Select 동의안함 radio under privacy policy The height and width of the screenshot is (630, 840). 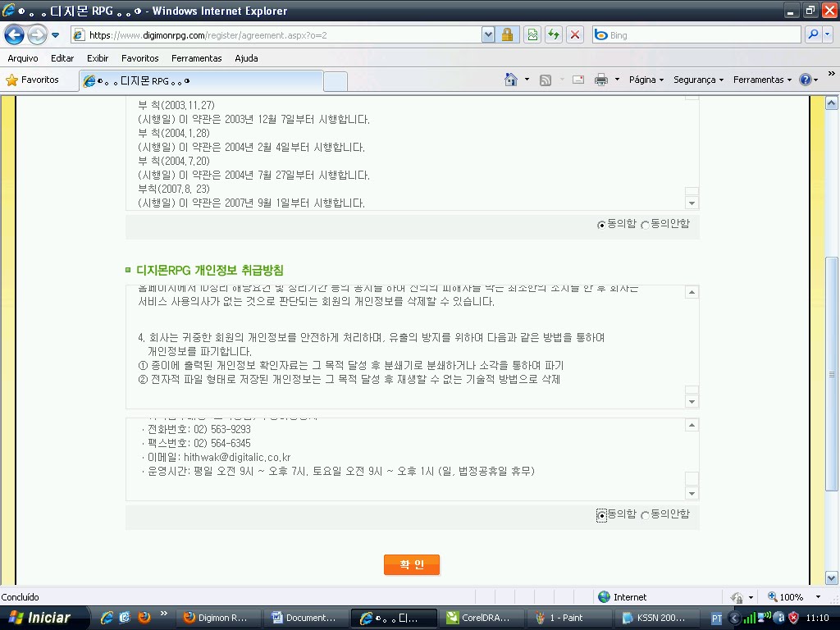[645, 515]
